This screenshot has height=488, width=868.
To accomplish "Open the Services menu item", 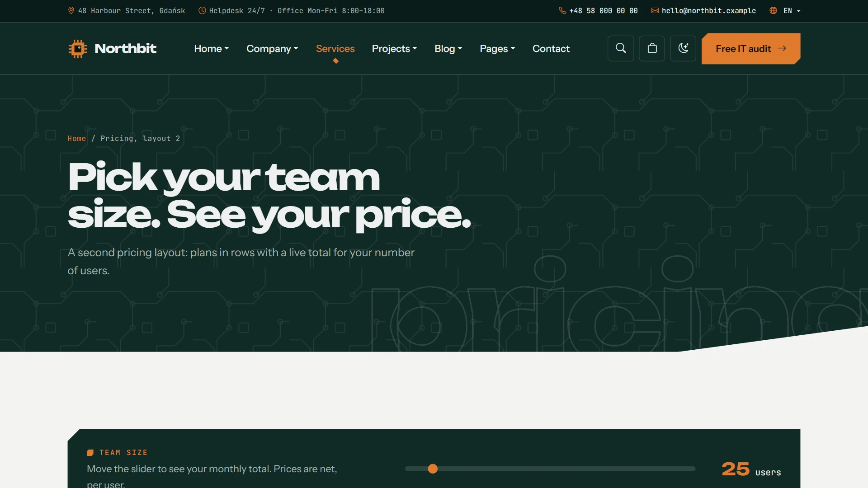I will click(x=335, y=48).
